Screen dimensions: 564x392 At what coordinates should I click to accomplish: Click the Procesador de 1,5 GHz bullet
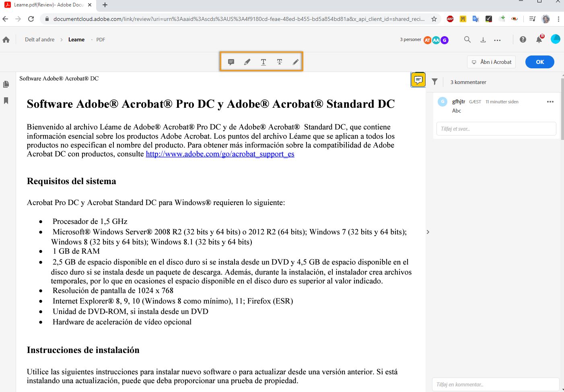click(90, 222)
